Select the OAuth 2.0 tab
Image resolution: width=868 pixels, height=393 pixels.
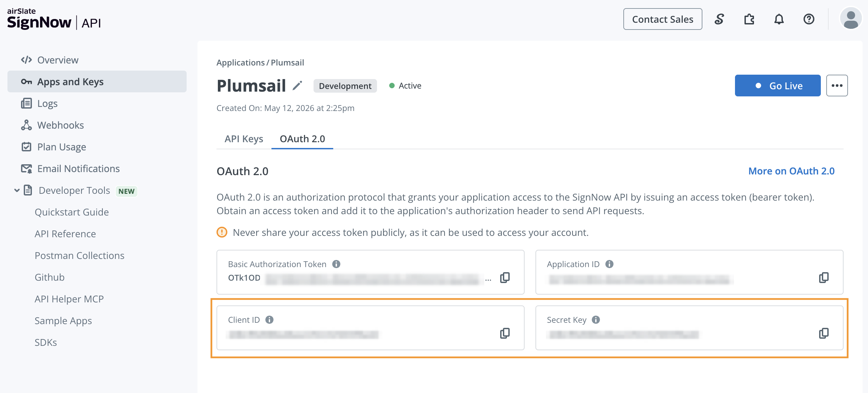tap(302, 139)
